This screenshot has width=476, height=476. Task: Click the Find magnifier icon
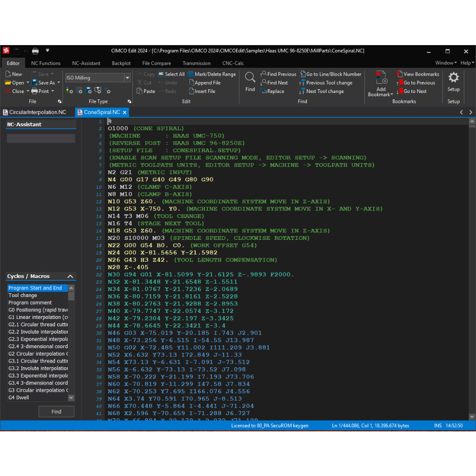(x=250, y=78)
